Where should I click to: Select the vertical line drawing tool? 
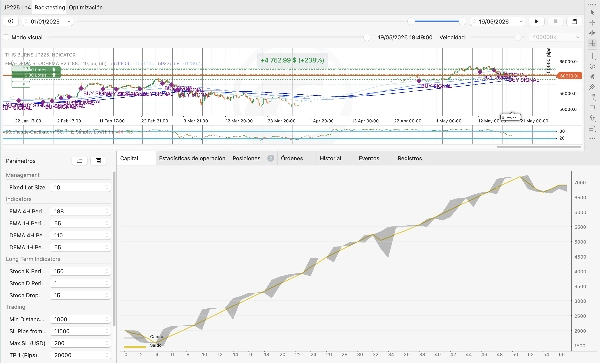point(592,56)
